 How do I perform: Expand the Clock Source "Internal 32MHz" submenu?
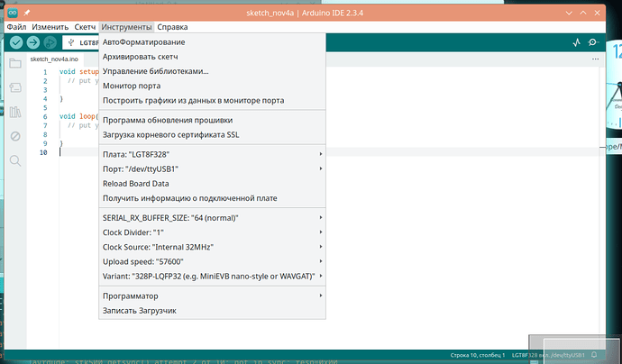211,246
